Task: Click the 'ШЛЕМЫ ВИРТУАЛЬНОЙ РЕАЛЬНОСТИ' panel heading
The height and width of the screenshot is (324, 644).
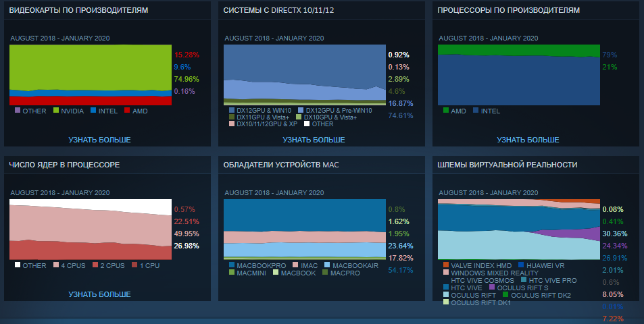Action: coord(507,165)
